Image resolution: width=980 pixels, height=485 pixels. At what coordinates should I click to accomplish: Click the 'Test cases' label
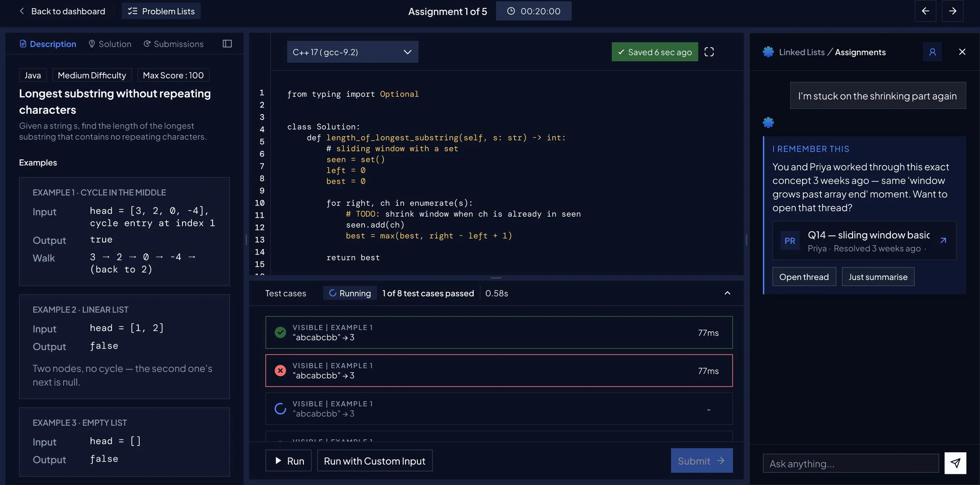point(285,293)
